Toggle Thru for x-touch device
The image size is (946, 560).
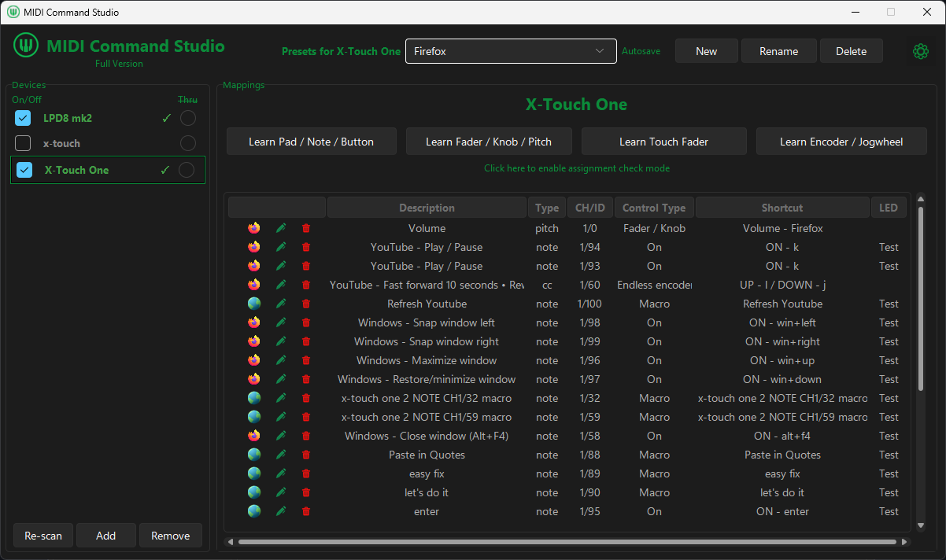pyautogui.click(x=187, y=143)
